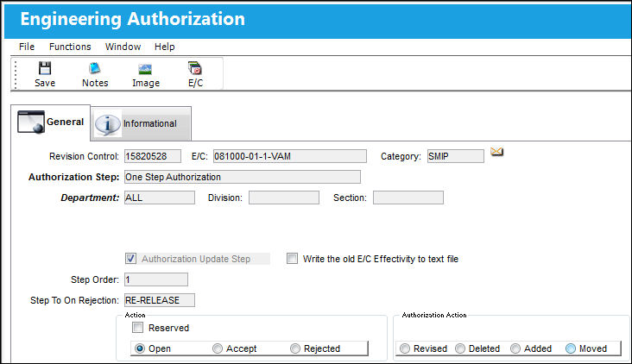Viewport: 632px width, 364px height.
Task: Open the Help menu
Action: (x=164, y=47)
